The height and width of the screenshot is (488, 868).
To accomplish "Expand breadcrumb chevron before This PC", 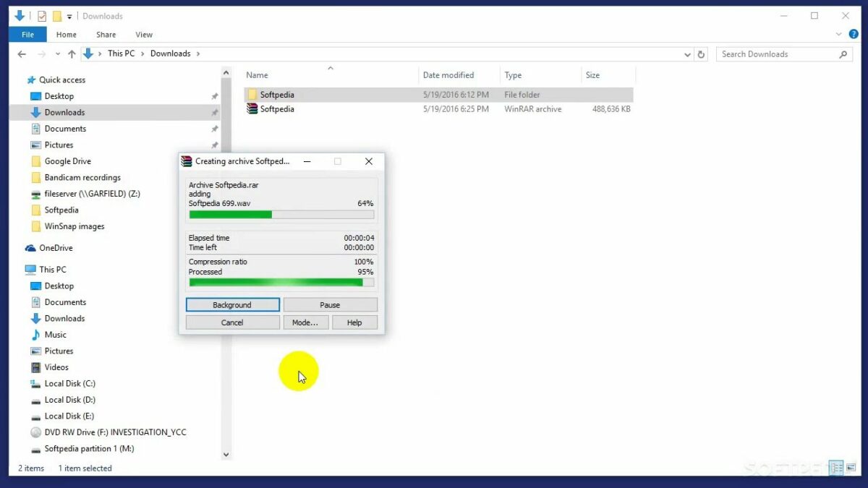I will 101,53.
